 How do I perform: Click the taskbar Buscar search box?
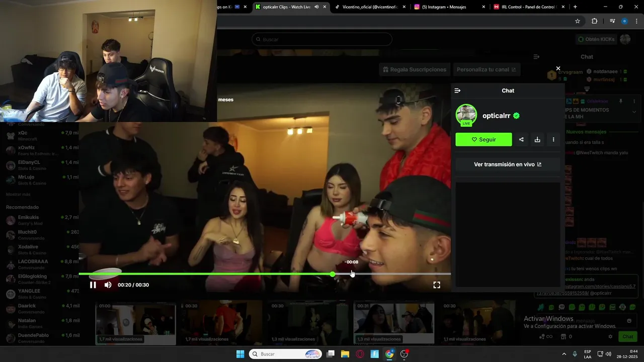285,354
